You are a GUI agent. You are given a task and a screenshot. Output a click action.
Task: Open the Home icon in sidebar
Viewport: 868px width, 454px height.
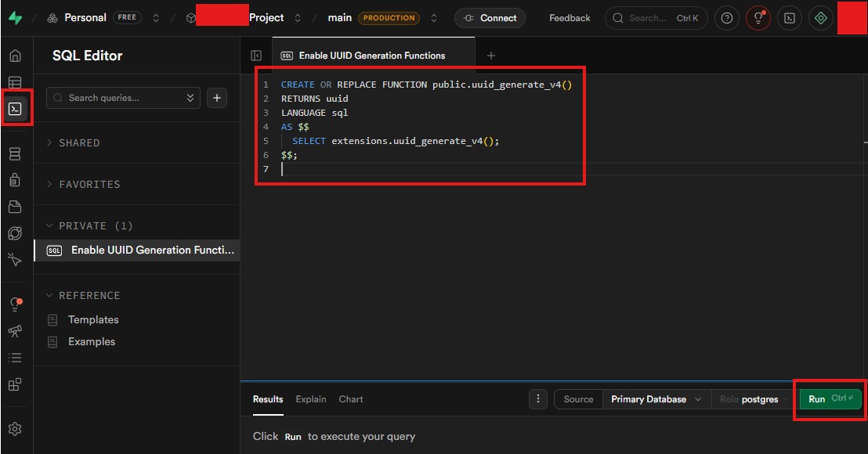(x=16, y=56)
